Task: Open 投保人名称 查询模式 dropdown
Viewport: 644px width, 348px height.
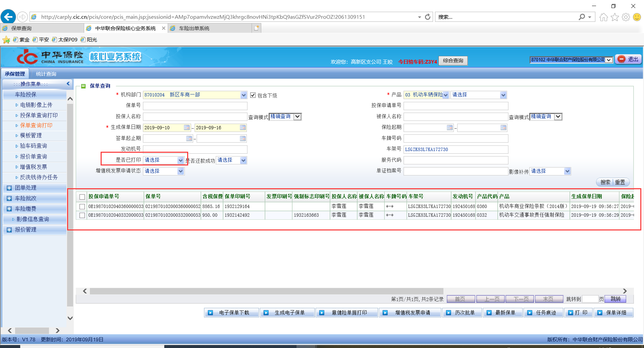Action: pos(298,117)
